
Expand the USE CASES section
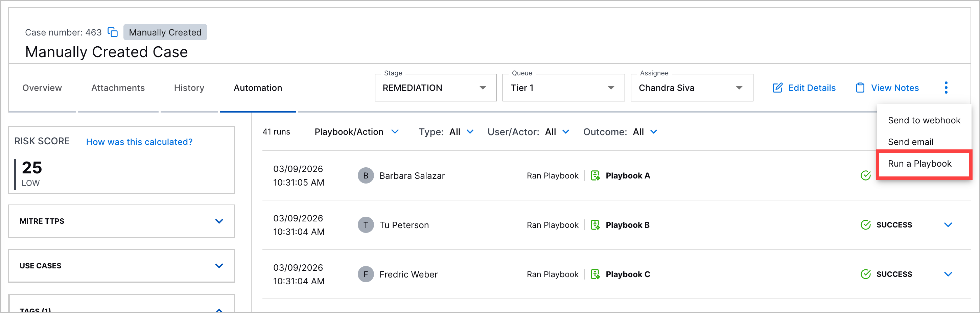219,266
